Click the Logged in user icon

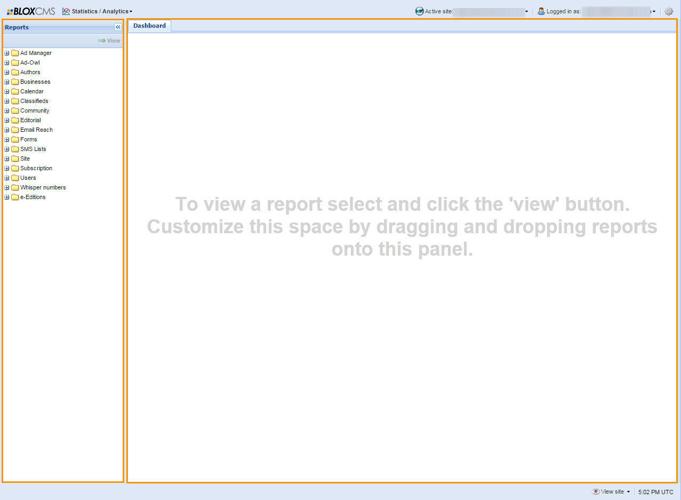[541, 11]
